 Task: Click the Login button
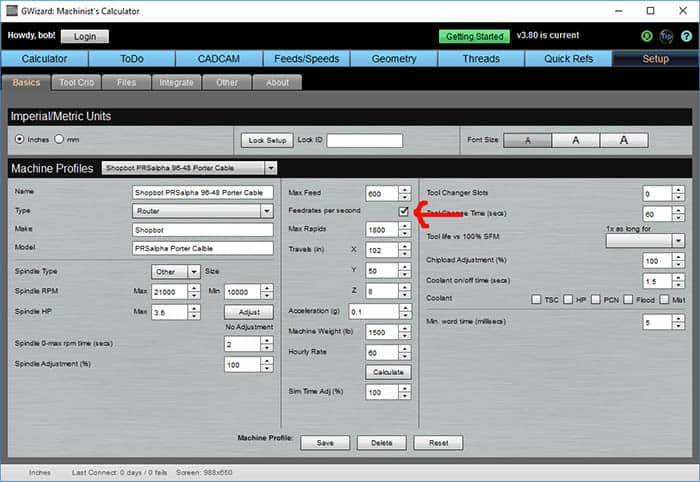[x=85, y=36]
